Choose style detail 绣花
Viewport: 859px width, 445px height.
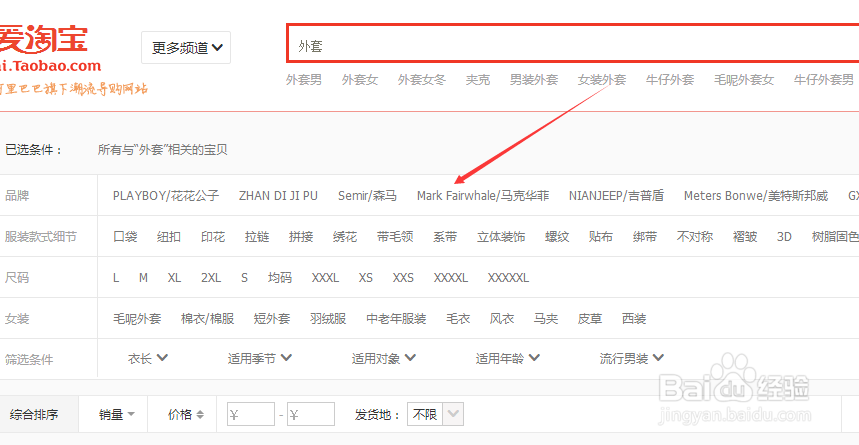345,237
